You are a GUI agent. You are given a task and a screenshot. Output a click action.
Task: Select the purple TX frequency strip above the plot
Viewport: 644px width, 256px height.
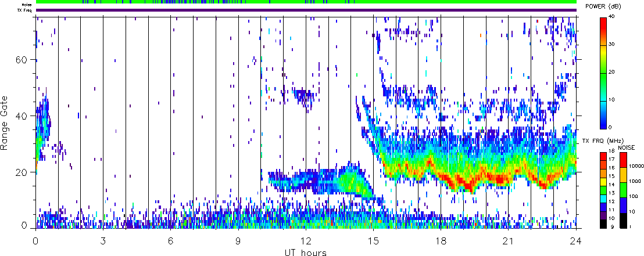(306, 10)
